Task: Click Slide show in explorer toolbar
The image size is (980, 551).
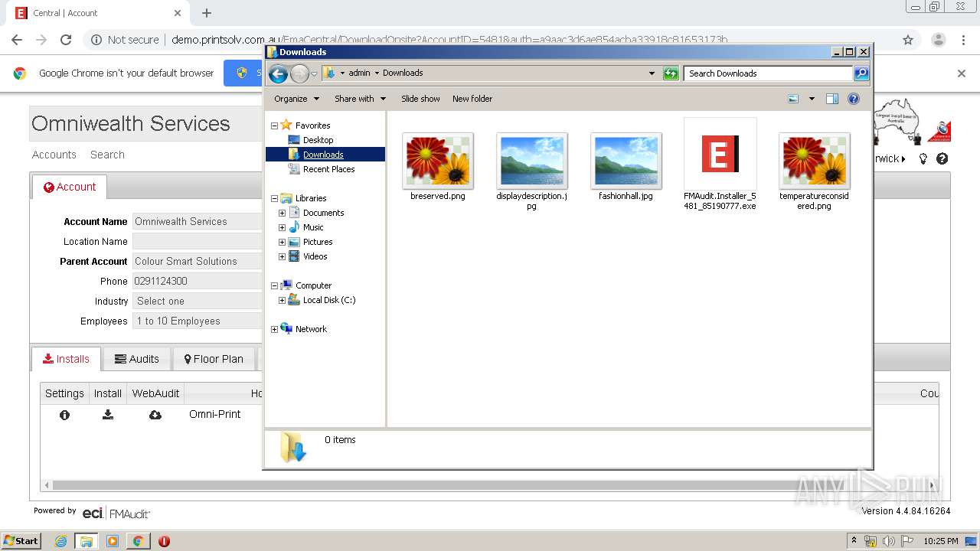Action: [420, 99]
